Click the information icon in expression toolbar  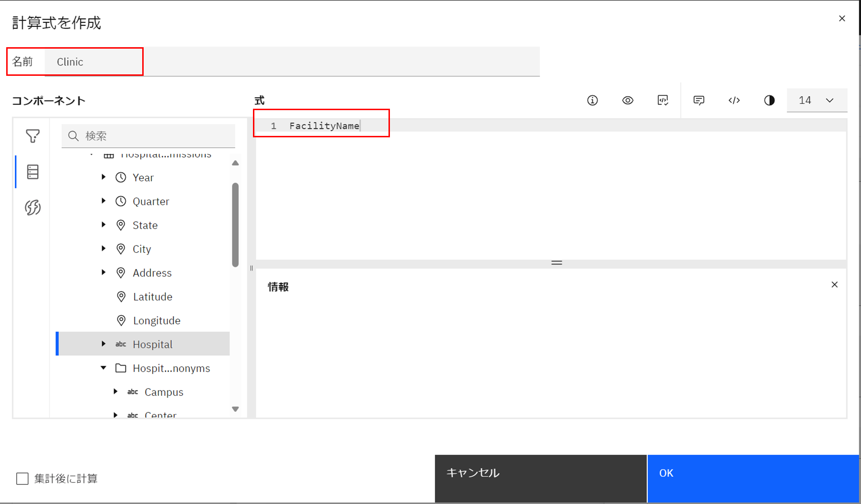[x=592, y=100]
